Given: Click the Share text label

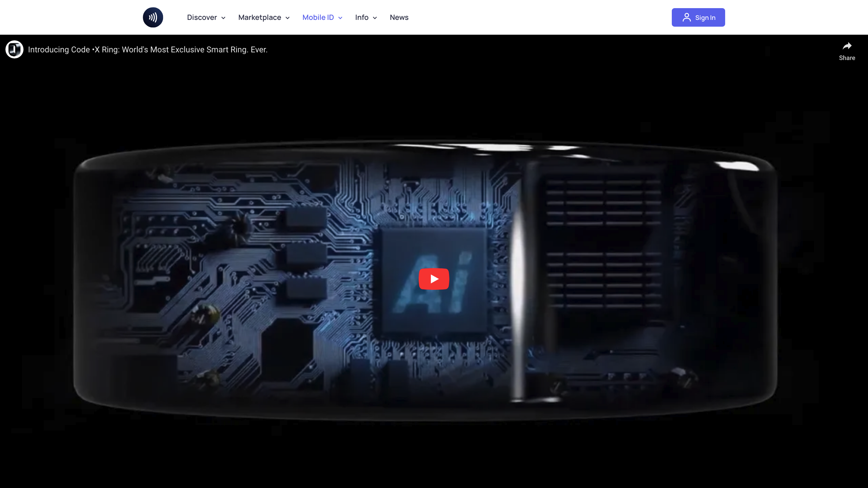Looking at the screenshot, I should coord(847,58).
